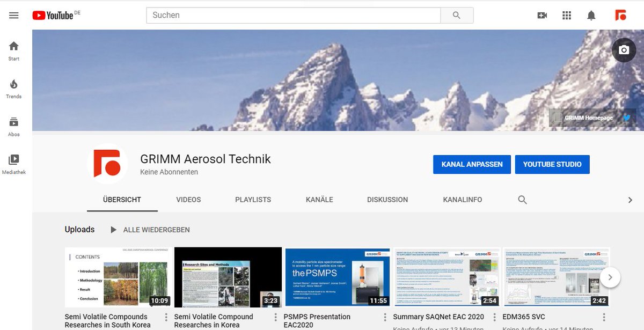Open the 3:23 Research Sites video thumbnail
The height and width of the screenshot is (330, 644).
228,277
